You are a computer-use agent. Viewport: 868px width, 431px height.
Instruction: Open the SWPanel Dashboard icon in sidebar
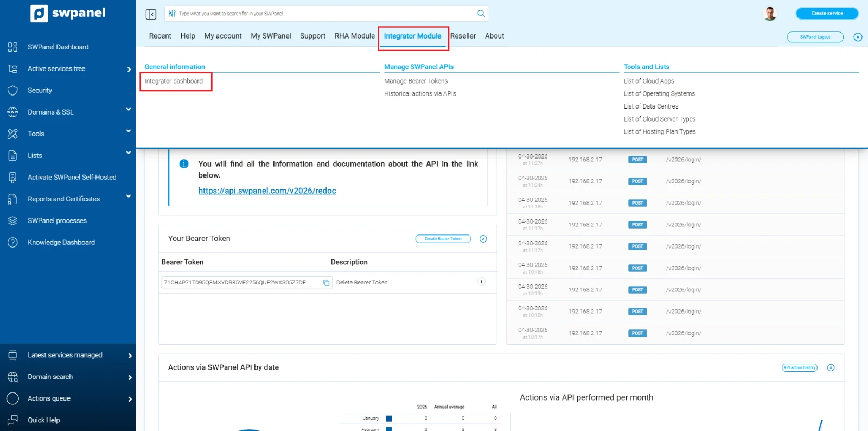[12, 47]
